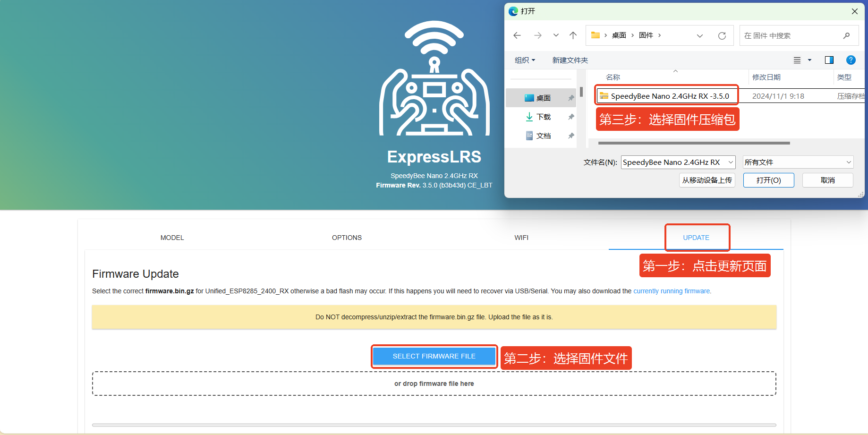The image size is (868, 435).
Task: Go up one folder level
Action: [573, 35]
